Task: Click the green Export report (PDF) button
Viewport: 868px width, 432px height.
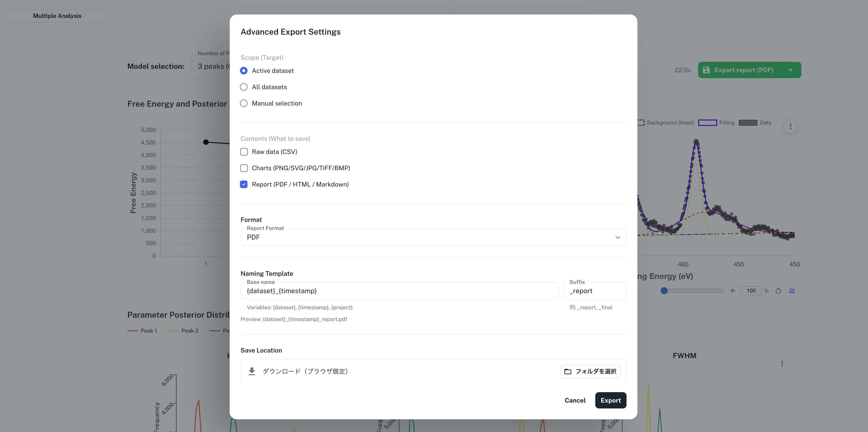Action: (739, 70)
